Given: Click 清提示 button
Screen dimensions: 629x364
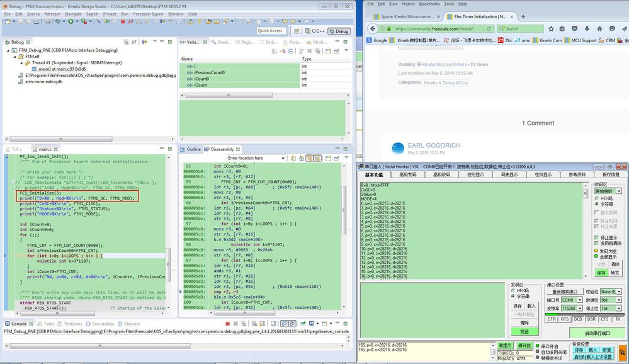Looking at the screenshot, I should tap(504, 346).
